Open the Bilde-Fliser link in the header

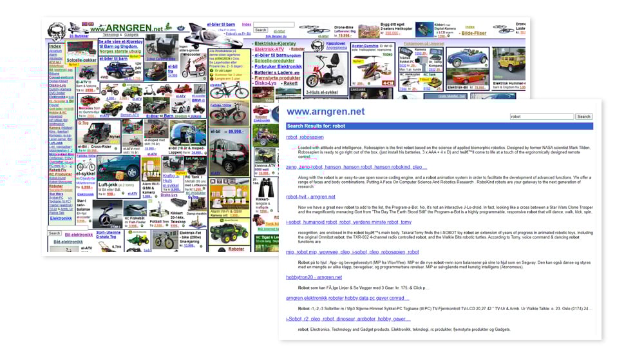[473, 34]
